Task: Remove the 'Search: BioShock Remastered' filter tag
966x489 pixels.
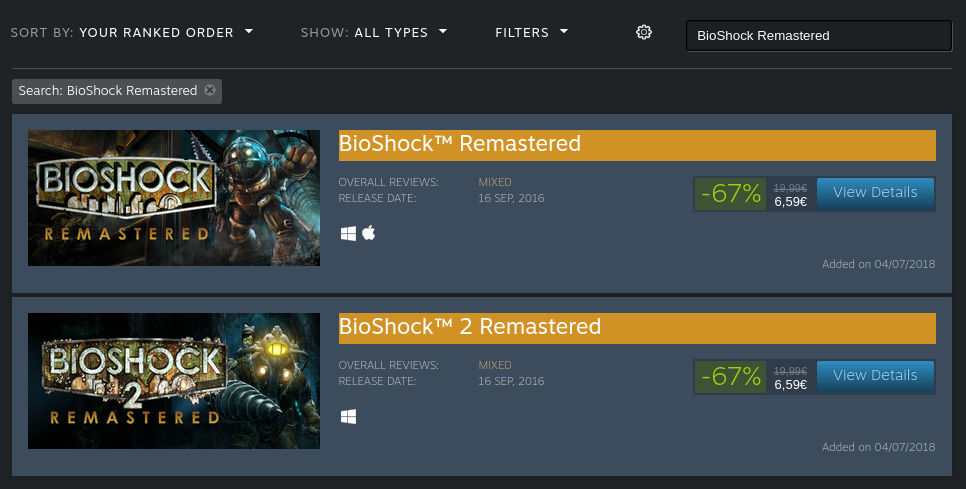Action: (210, 90)
